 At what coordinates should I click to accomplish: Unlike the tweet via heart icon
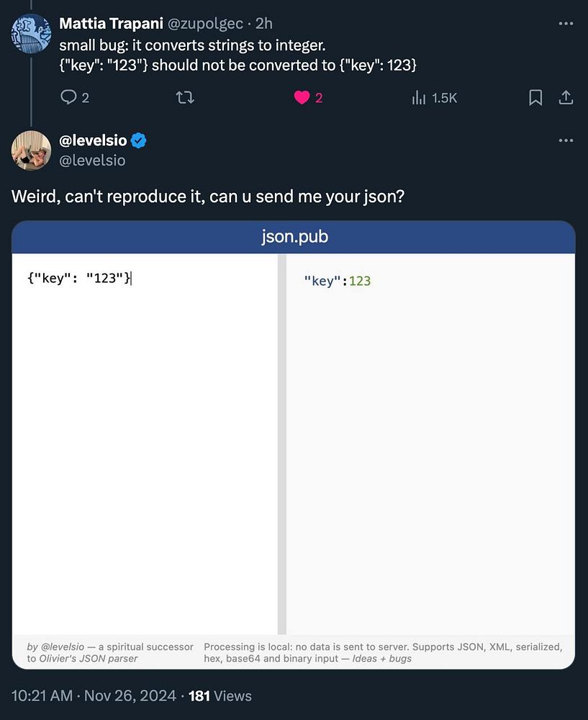tap(302, 98)
